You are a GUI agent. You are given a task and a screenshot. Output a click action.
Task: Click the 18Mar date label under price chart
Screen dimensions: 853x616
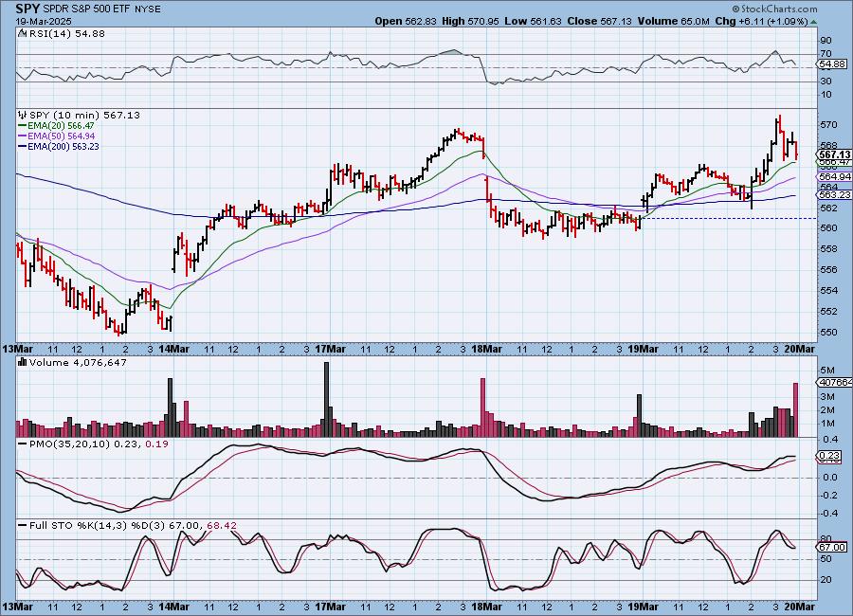486,349
